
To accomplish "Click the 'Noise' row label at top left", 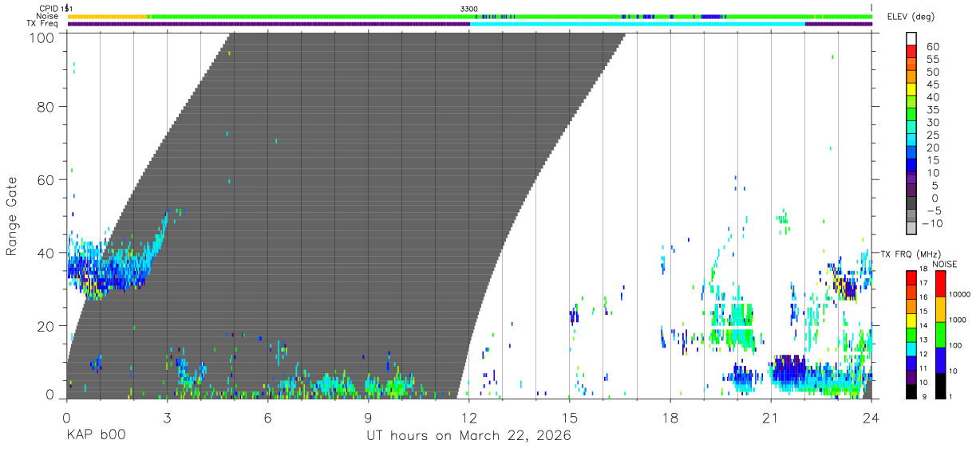I will click(48, 16).
